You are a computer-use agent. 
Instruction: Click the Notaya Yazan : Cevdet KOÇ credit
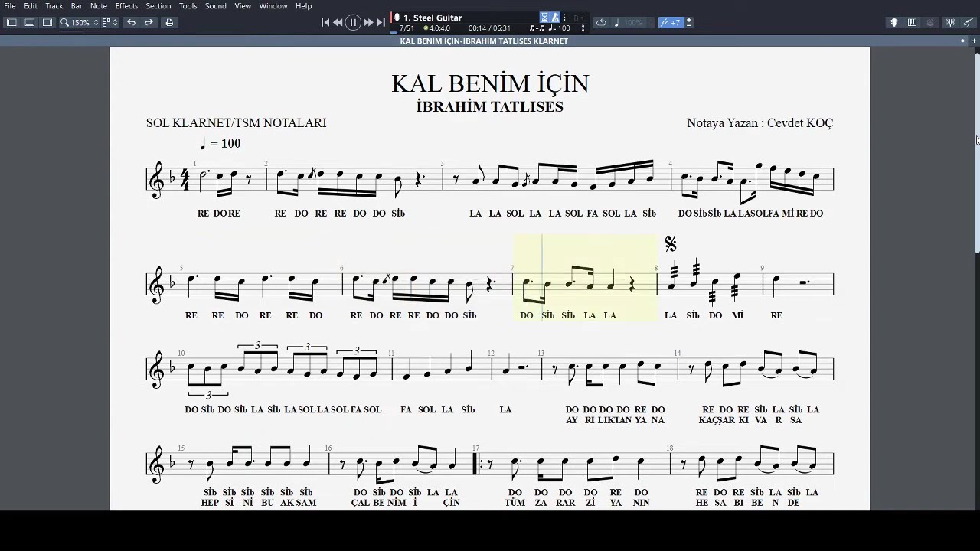click(x=759, y=122)
